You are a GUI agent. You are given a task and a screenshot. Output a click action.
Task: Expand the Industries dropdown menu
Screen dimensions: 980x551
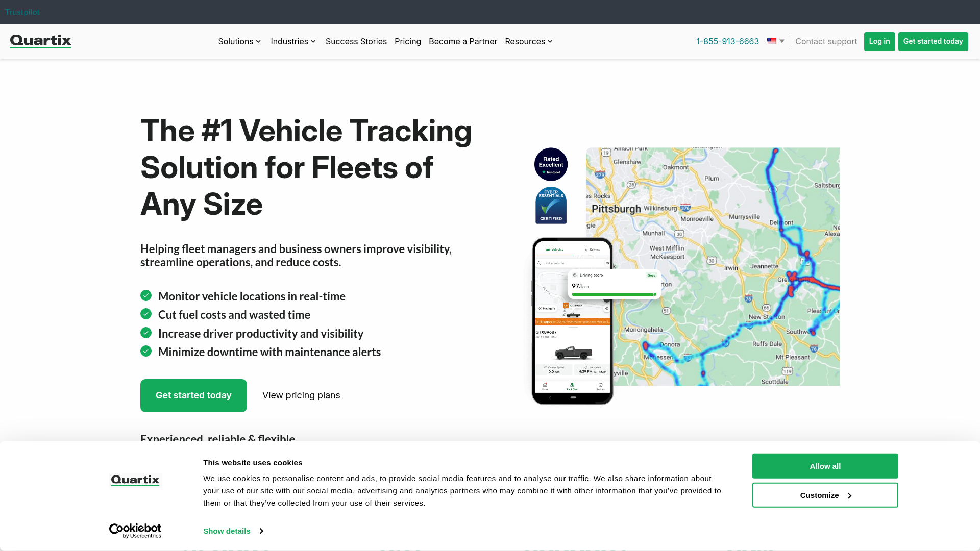pyautogui.click(x=293, y=41)
